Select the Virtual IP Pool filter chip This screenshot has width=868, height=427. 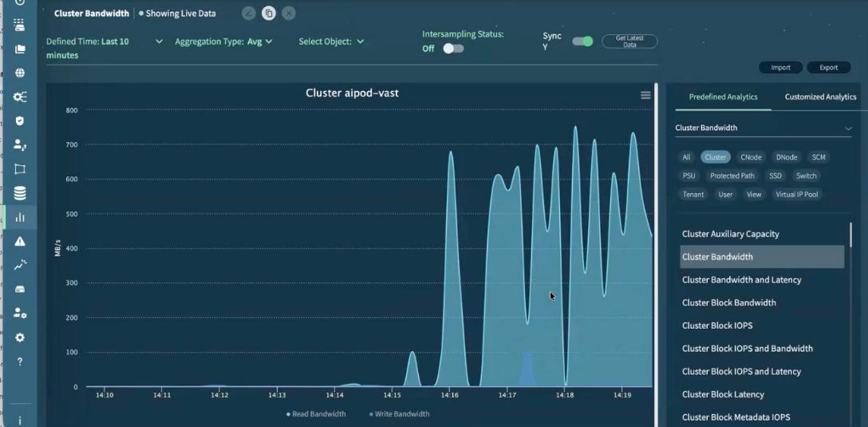[796, 195]
